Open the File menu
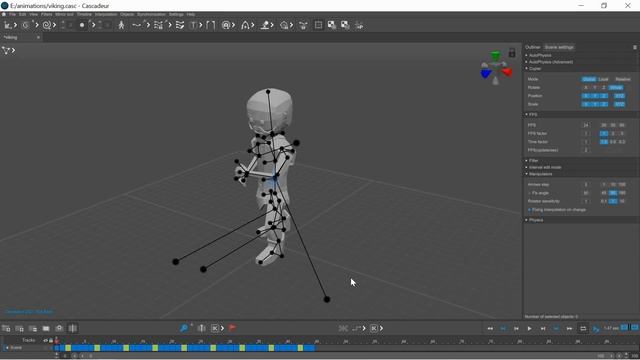This screenshot has width=640, height=360. point(12,14)
